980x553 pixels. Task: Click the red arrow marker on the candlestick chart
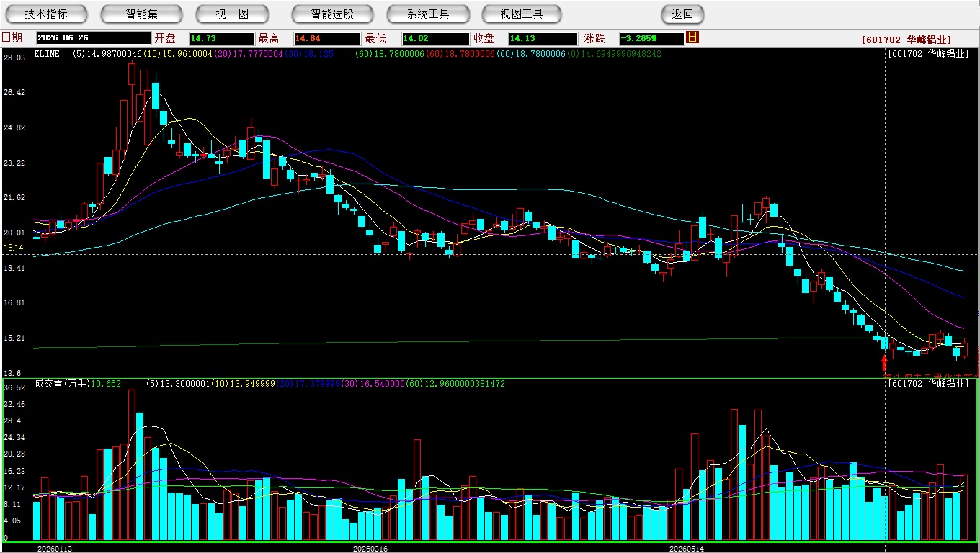885,361
